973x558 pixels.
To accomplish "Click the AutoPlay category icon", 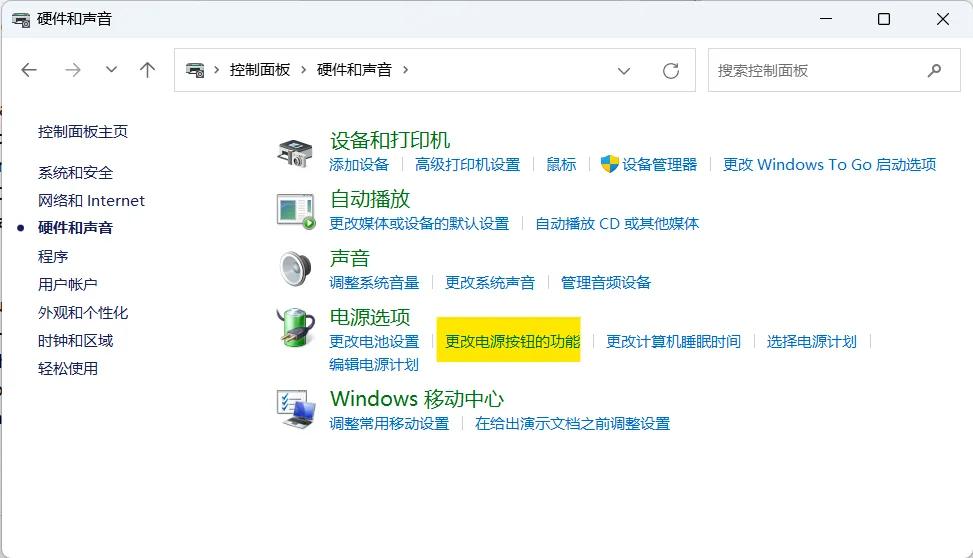I will [x=296, y=211].
